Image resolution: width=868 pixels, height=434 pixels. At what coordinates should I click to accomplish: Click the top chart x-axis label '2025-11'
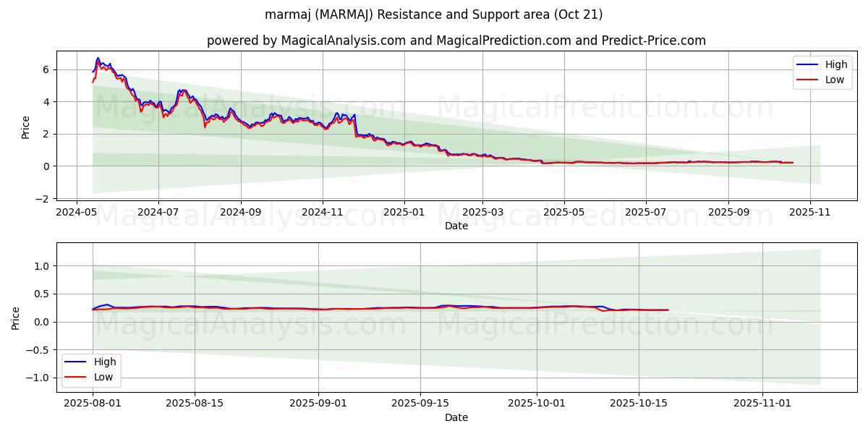coord(811,213)
